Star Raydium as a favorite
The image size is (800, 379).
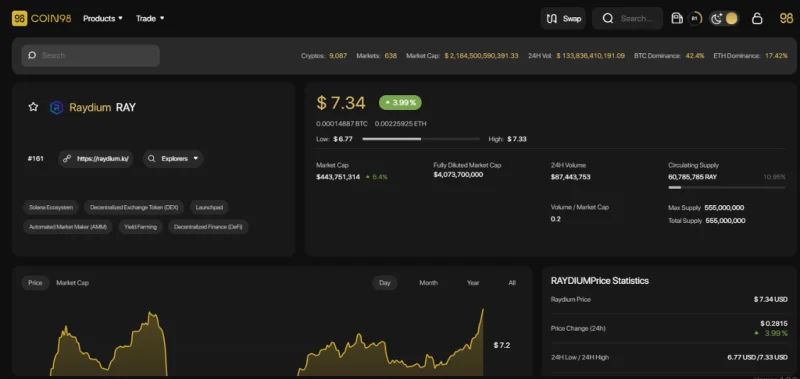[x=33, y=107]
